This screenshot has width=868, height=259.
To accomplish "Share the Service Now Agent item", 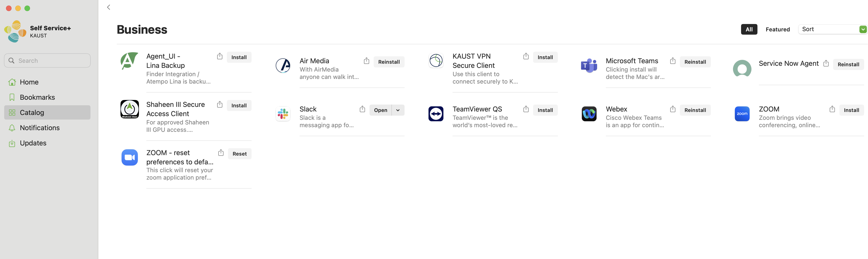I will point(826,63).
